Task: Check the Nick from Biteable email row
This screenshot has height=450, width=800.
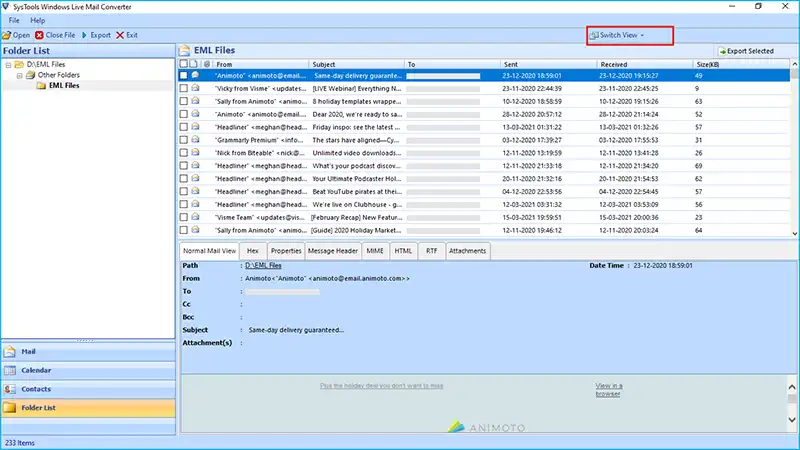Action: (x=184, y=153)
